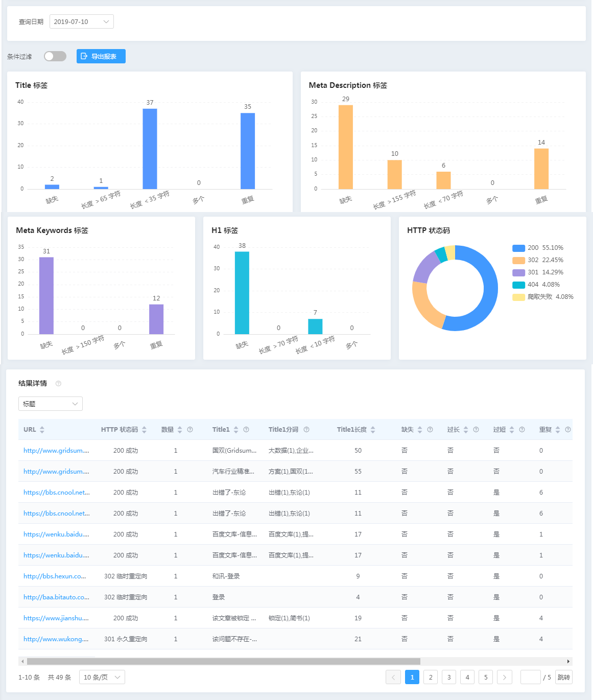Viewport: 593px width, 700px height.
Task: Open the http://baa.bitauto.co... link
Action: [56, 597]
